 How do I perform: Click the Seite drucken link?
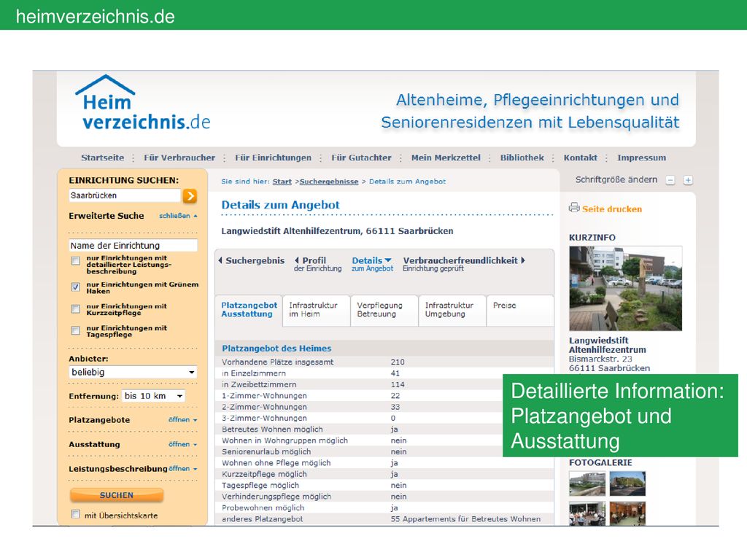point(612,209)
